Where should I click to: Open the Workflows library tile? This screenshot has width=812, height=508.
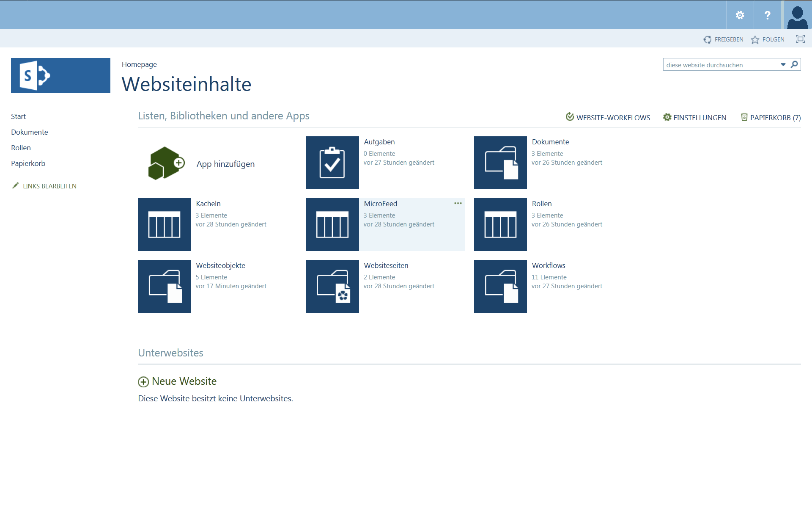pos(500,287)
